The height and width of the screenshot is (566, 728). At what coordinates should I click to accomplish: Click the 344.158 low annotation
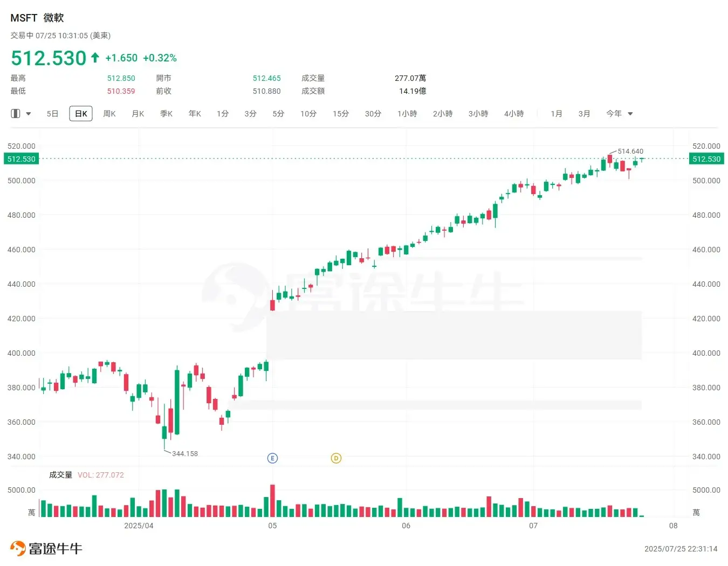(185, 454)
